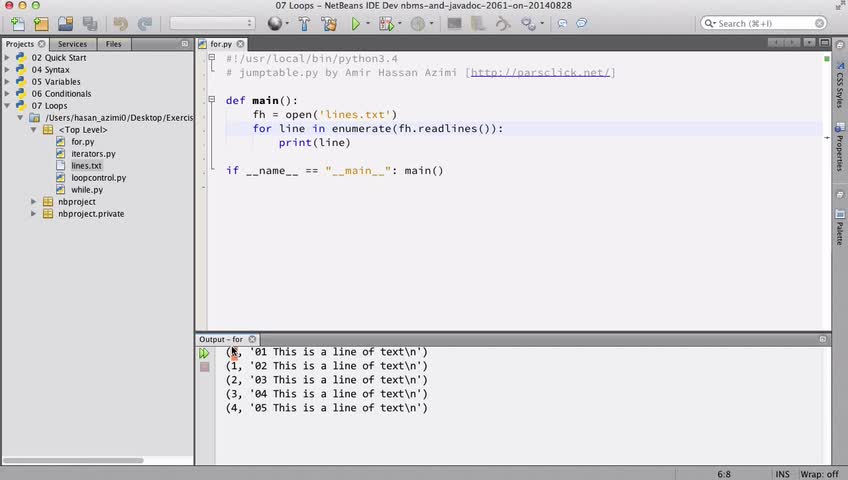The width and height of the screenshot is (848, 480).
Task: Click the red Stop button in Output
Action: point(204,367)
